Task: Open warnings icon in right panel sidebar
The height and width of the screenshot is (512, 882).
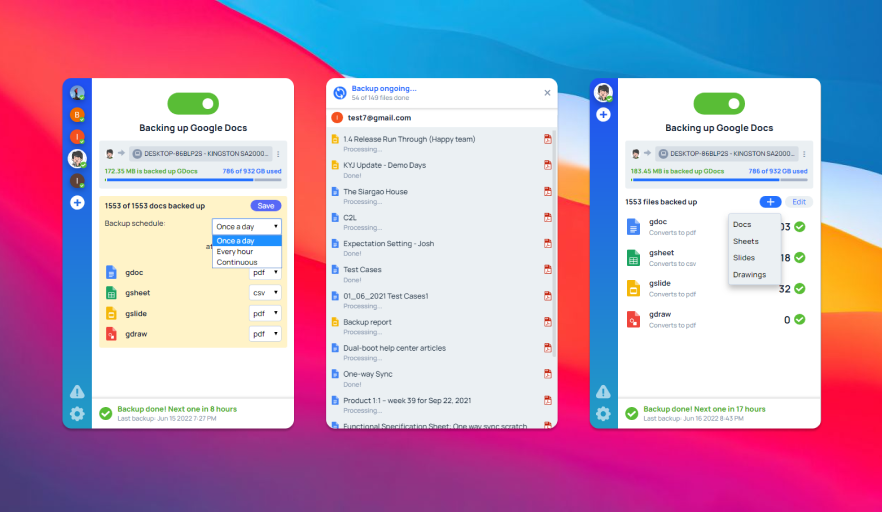Action: 603,392
